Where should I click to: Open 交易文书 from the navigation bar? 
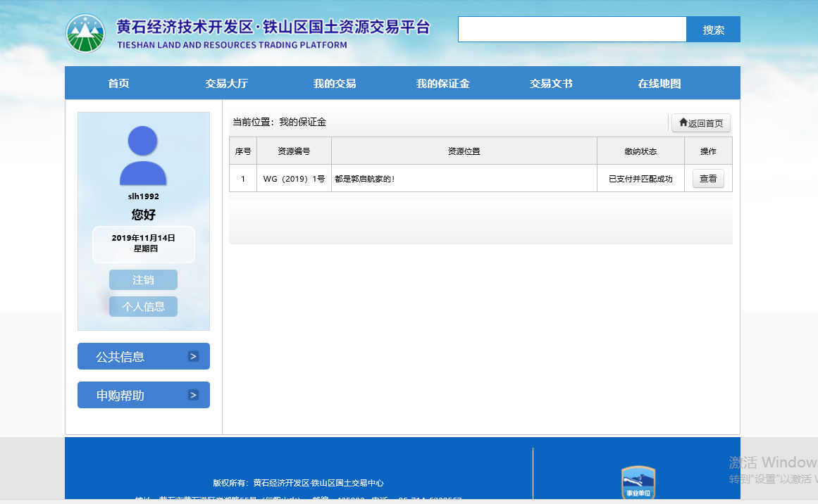coord(551,84)
